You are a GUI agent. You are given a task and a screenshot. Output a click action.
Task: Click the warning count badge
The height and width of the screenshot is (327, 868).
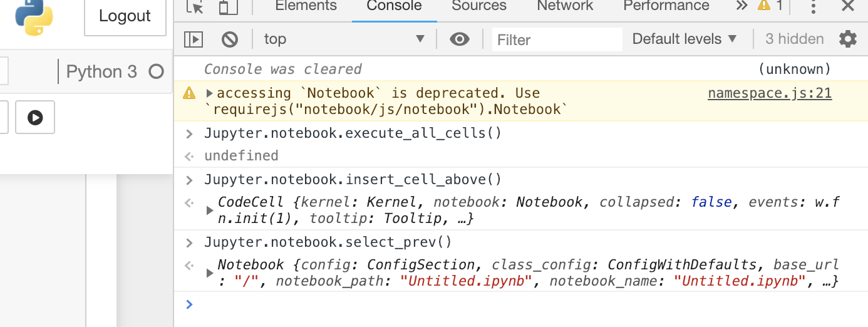pyautogui.click(x=770, y=6)
